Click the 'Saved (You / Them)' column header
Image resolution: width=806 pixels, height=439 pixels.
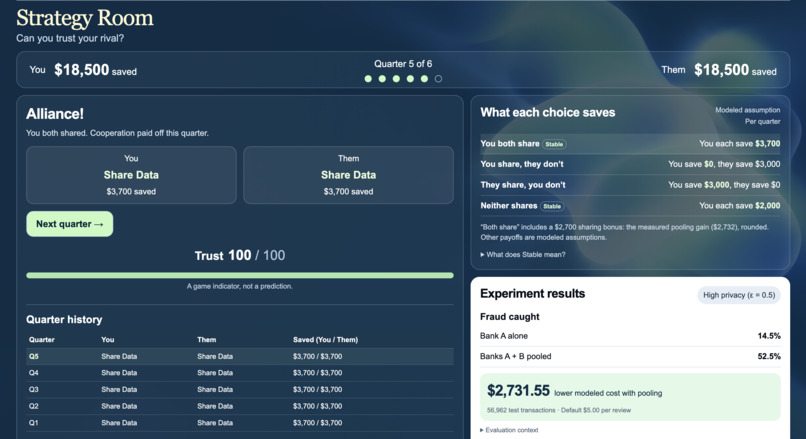[325, 340]
